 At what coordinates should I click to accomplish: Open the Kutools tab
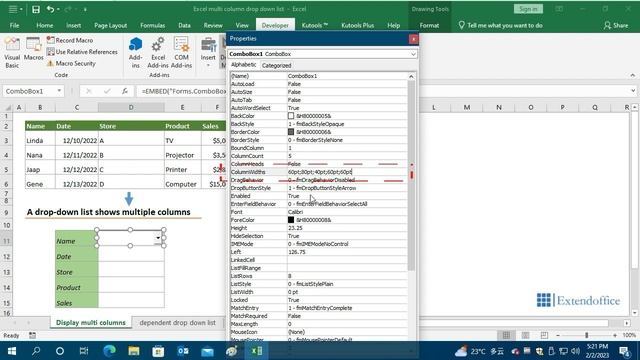point(314,25)
